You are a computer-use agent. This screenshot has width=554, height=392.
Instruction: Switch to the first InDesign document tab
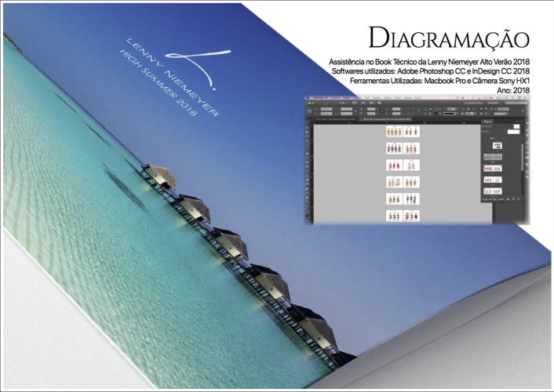point(336,119)
